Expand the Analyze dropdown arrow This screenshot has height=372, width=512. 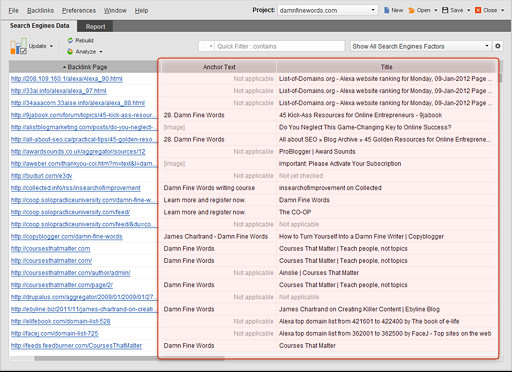click(x=101, y=52)
